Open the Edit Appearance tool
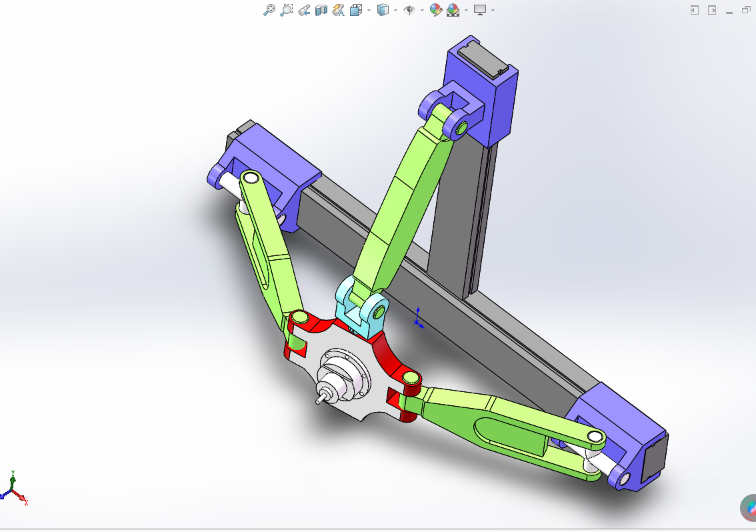This screenshot has height=532, width=756. [436, 10]
